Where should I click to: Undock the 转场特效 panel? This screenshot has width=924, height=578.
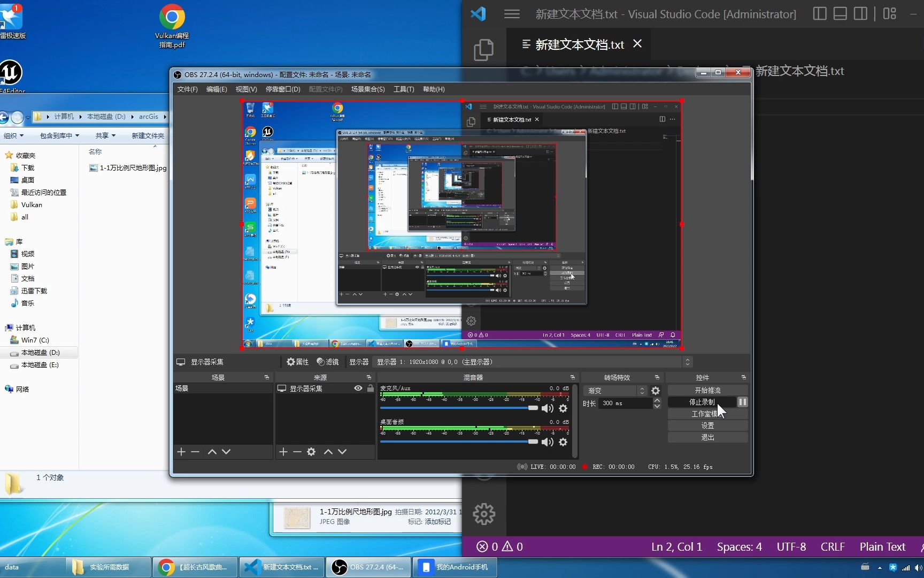point(657,377)
